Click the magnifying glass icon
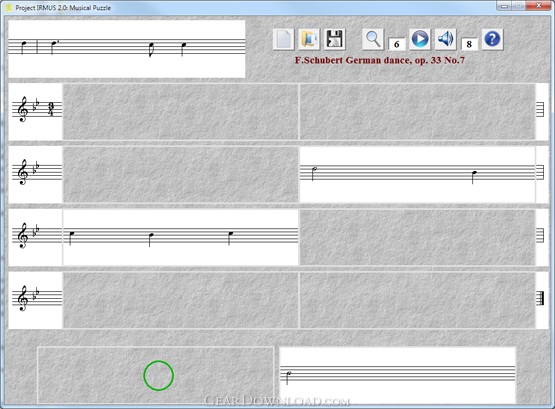 373,39
